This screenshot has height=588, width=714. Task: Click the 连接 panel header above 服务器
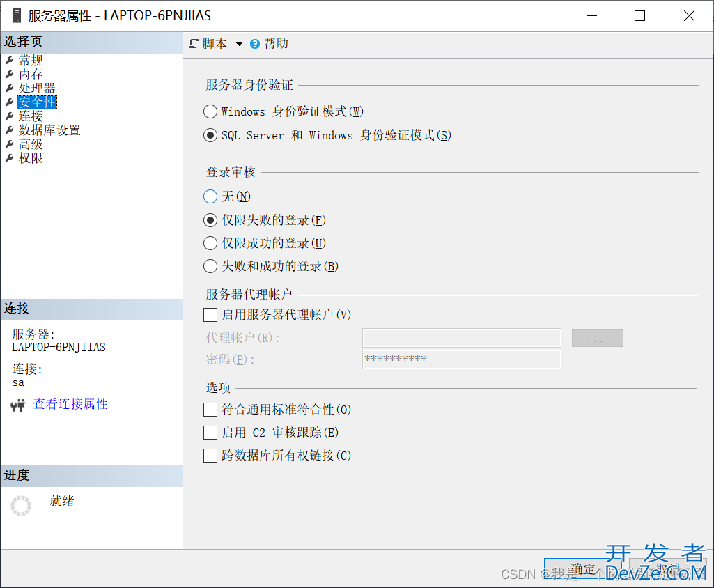(92, 309)
